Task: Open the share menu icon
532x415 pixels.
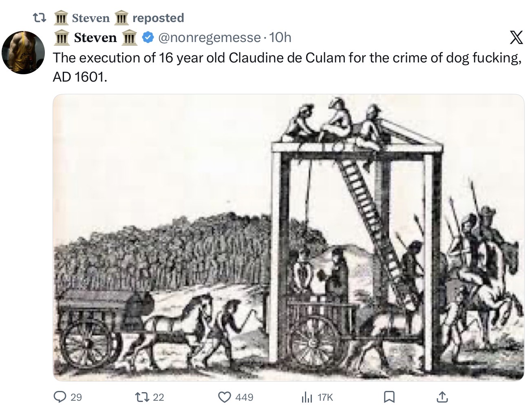Action: click(442, 397)
